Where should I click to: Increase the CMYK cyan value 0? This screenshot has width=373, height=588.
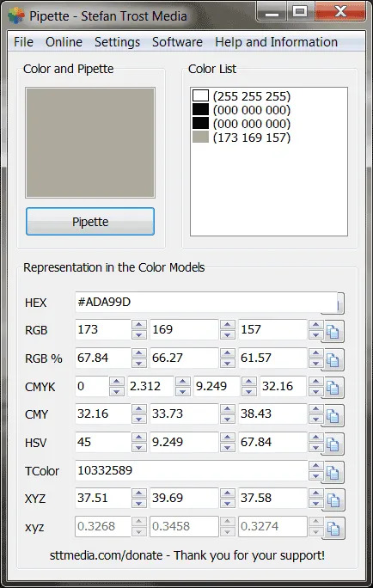[117, 382]
